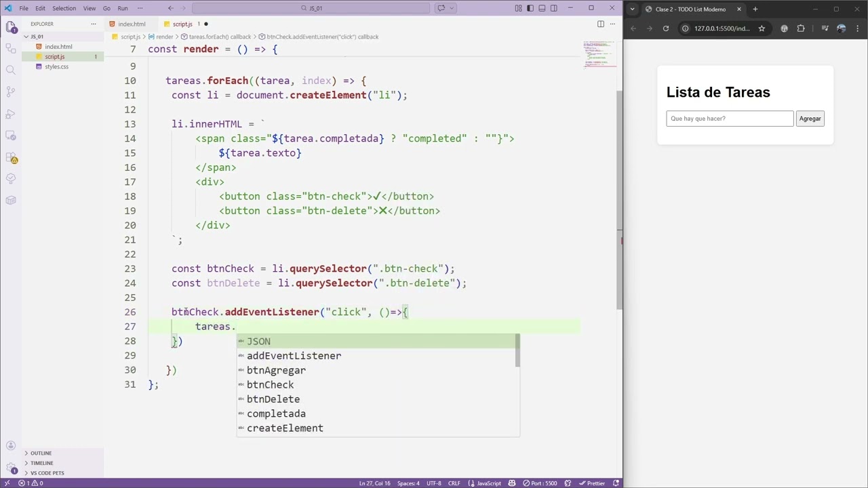Image resolution: width=868 pixels, height=488 pixels.
Task: Select the script.js editor tab
Action: coord(182,24)
